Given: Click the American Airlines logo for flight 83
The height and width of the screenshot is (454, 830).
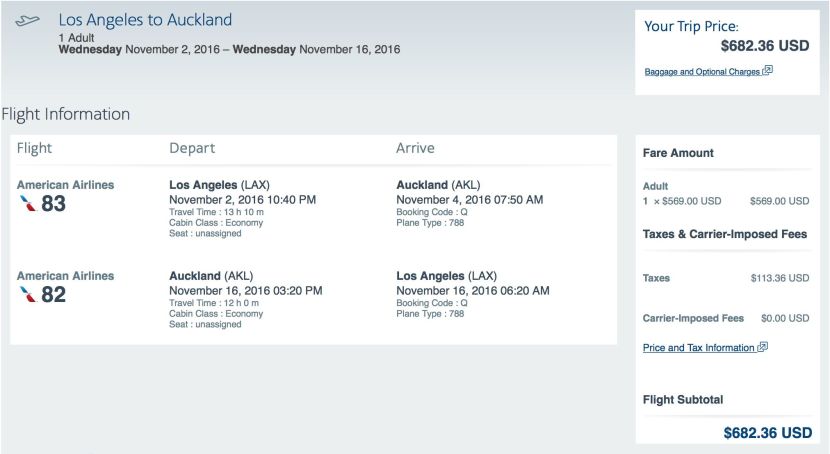Looking at the screenshot, I should tap(28, 203).
